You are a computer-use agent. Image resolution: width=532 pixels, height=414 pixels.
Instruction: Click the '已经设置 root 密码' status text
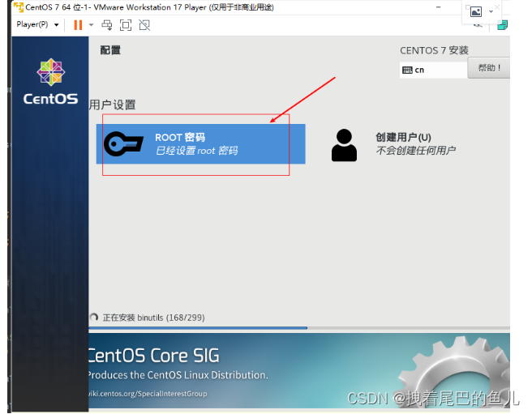click(x=196, y=151)
